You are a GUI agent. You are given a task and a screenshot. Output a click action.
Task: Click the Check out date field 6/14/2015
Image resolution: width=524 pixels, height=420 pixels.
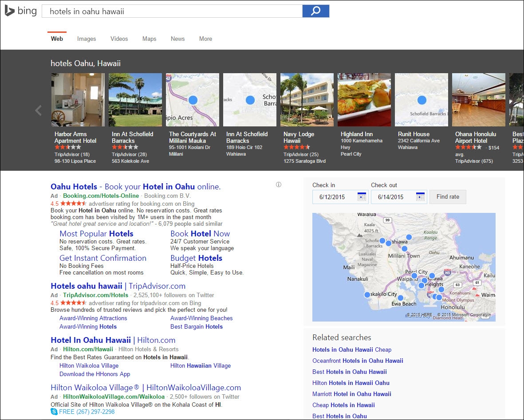pos(399,197)
